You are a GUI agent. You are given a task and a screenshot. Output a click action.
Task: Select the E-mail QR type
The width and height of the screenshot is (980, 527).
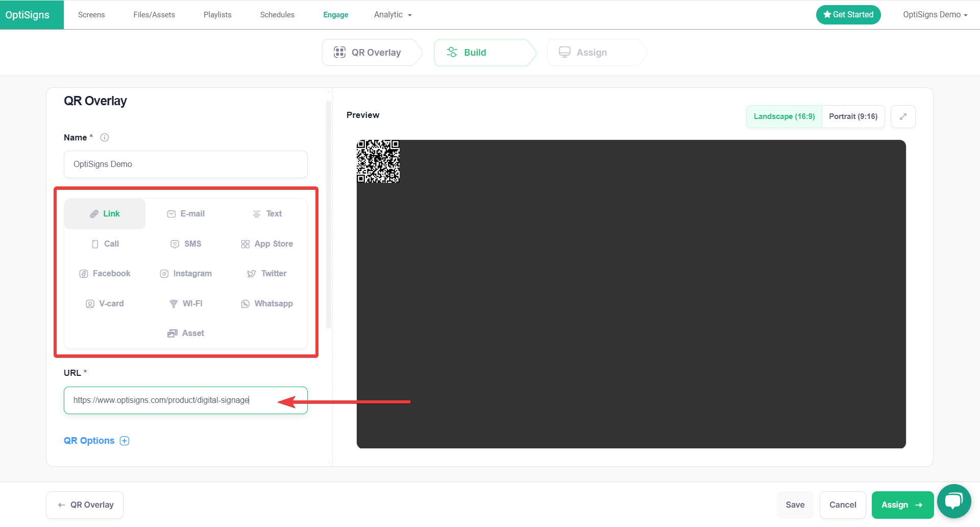186,214
